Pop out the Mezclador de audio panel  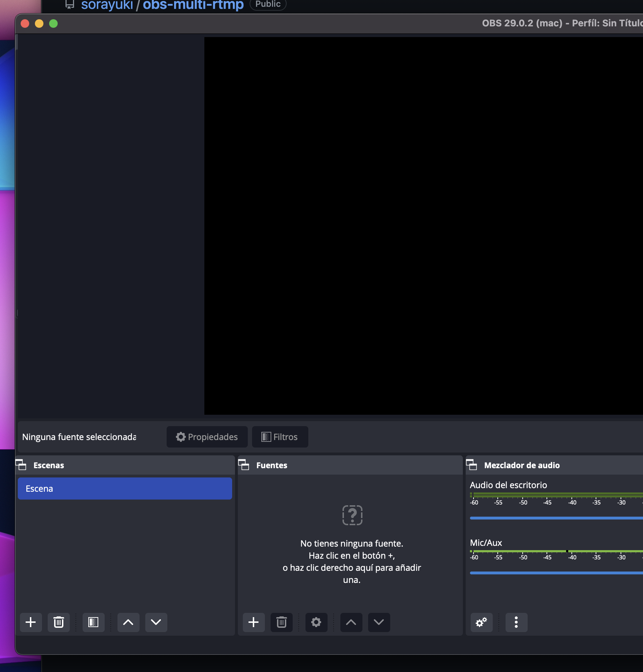[x=472, y=465]
